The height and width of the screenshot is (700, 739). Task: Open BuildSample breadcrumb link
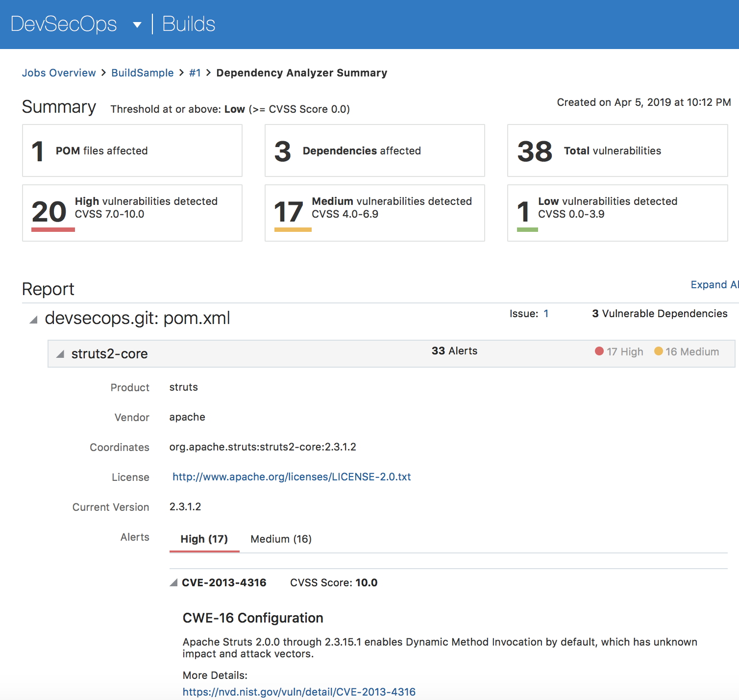[142, 73]
